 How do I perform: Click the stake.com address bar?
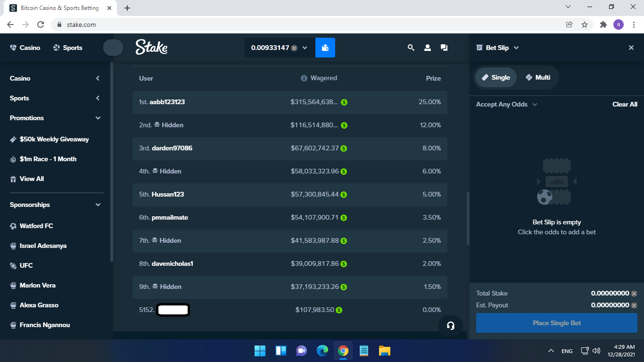click(306, 25)
